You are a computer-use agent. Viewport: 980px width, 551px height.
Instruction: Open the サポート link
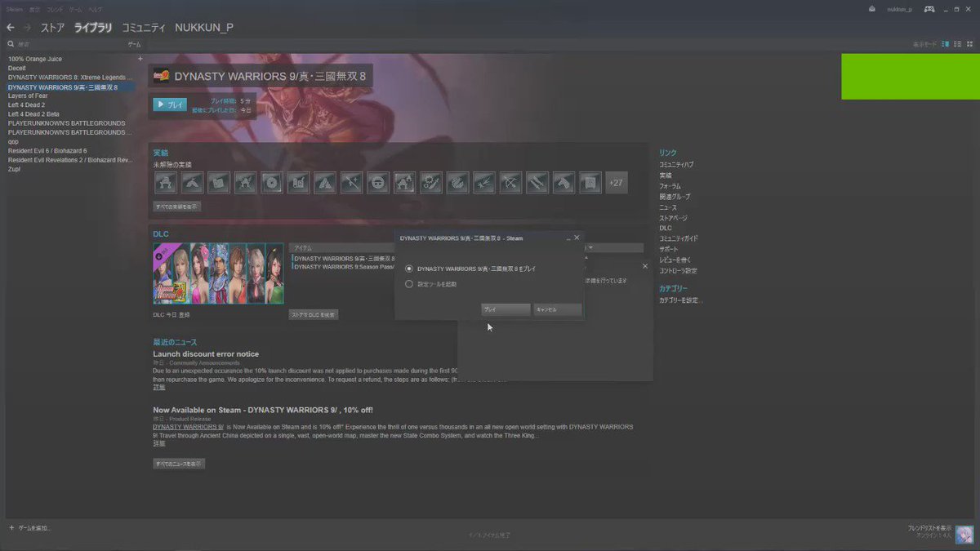[669, 249]
